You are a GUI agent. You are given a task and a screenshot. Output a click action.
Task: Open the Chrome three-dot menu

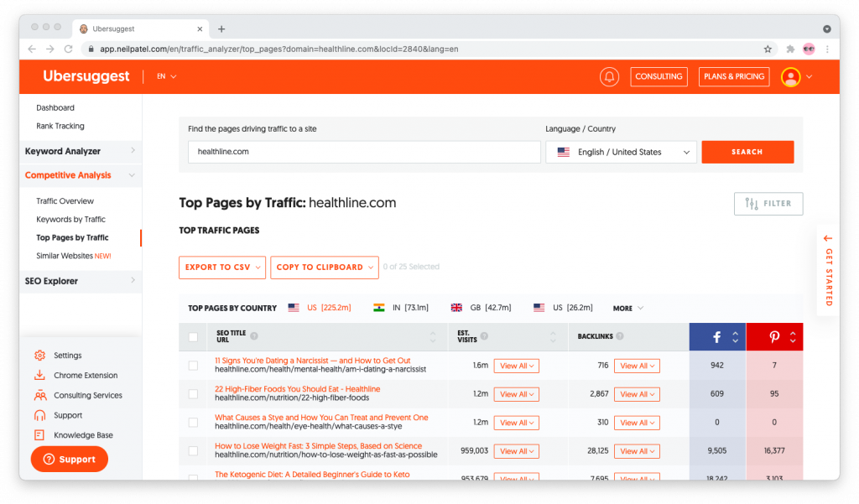pyautogui.click(x=827, y=49)
